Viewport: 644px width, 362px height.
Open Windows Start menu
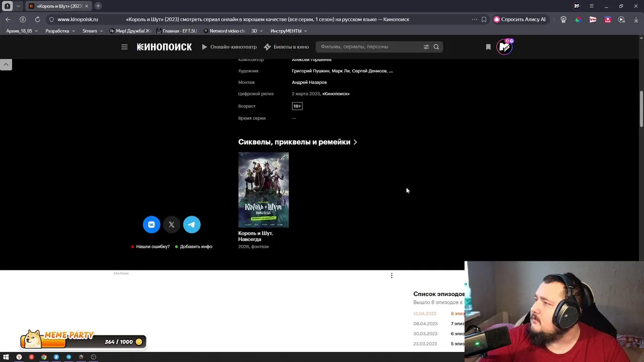point(6,357)
